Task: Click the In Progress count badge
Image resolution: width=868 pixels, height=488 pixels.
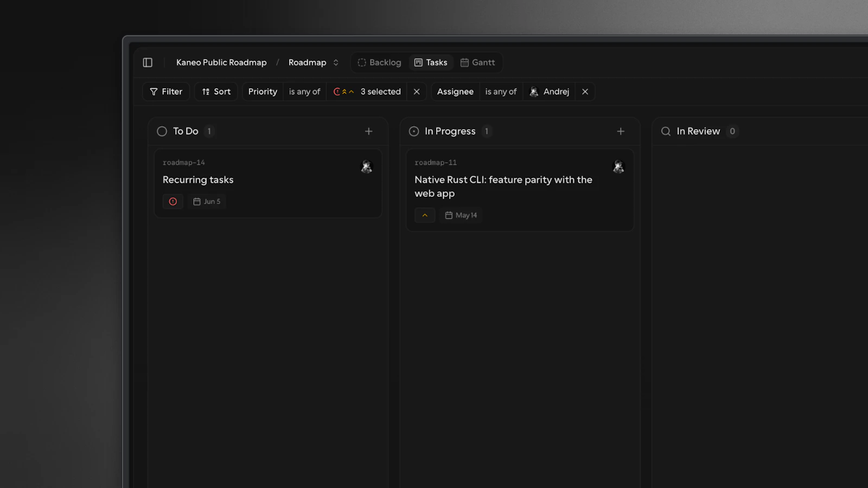Action: point(487,131)
